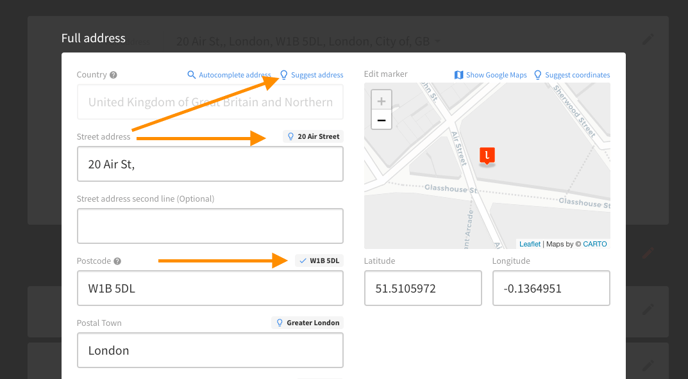Click the Suggest coordinates lightbulb icon

[538, 75]
